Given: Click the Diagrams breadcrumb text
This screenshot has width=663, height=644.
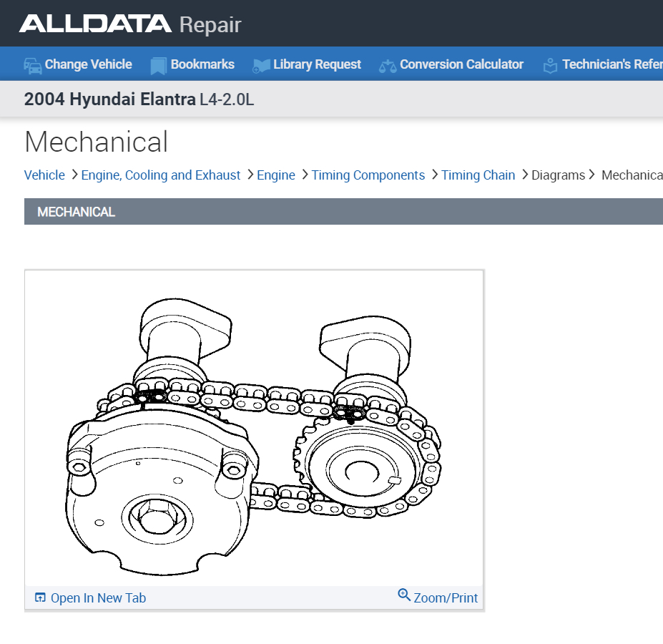Looking at the screenshot, I should click(558, 175).
